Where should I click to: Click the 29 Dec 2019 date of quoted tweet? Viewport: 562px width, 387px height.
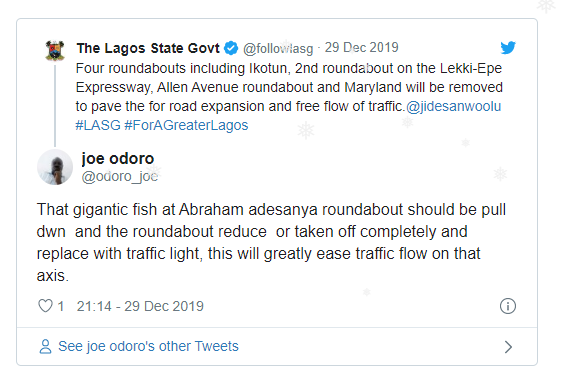pyautogui.click(x=362, y=48)
